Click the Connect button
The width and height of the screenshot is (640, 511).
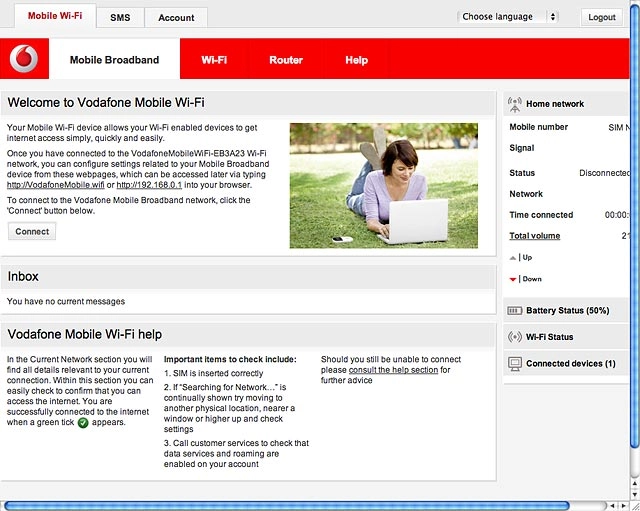click(32, 231)
